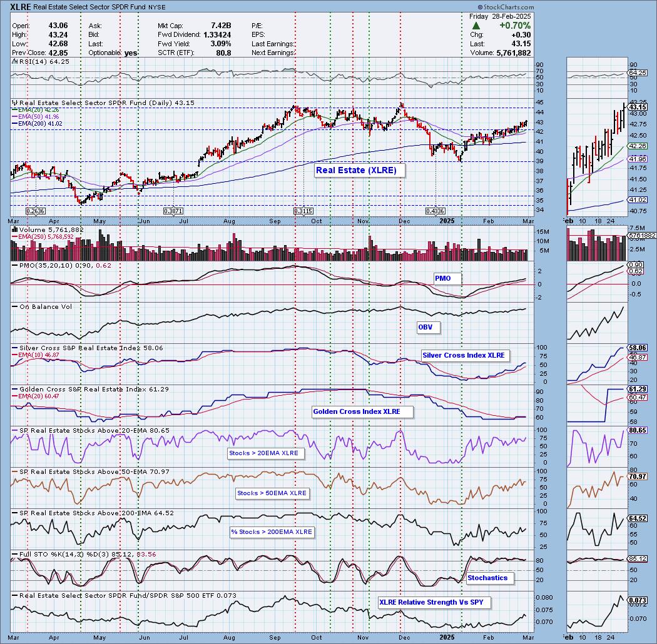657x644 pixels.
Task: Click the 0.2636 value label on the price chart
Action: tap(36, 211)
